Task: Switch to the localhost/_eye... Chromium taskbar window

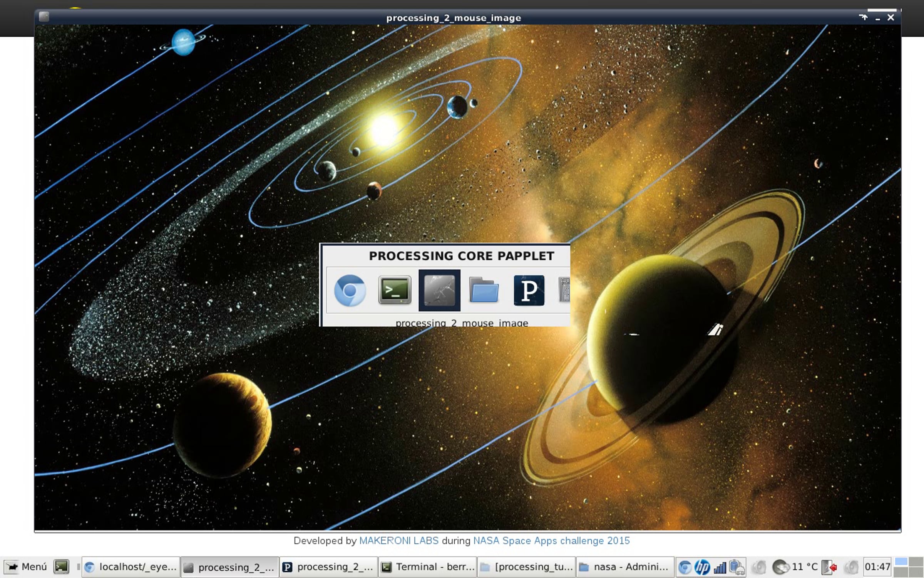Action: coord(131,567)
